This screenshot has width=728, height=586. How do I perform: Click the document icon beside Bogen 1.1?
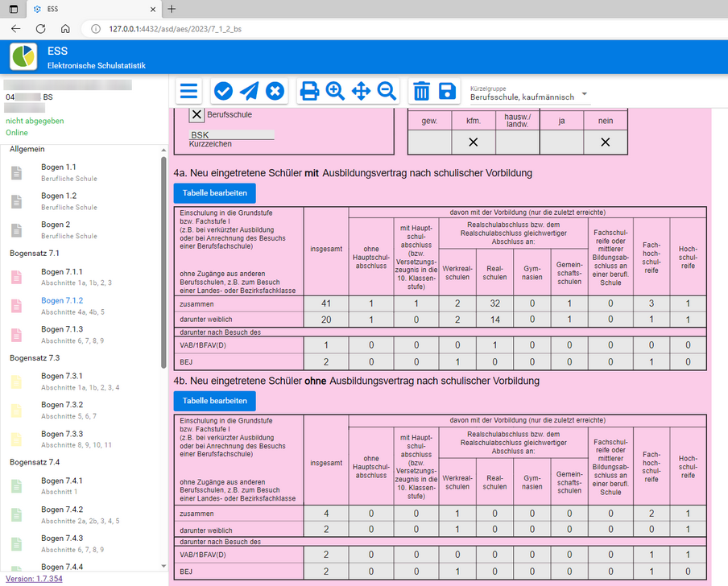click(16, 172)
